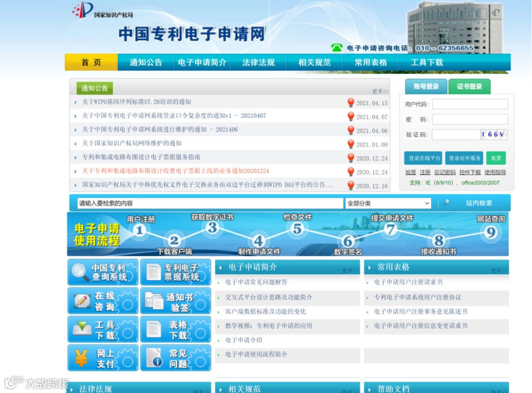Open the 专利电子票据系统 tile

pyautogui.click(x=176, y=272)
